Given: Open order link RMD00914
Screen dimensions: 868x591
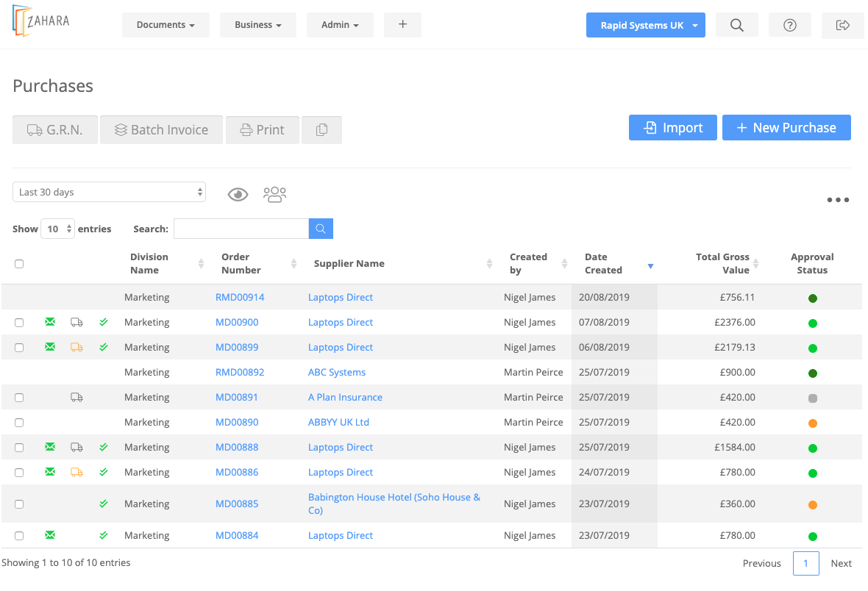Looking at the screenshot, I should pyautogui.click(x=240, y=297).
